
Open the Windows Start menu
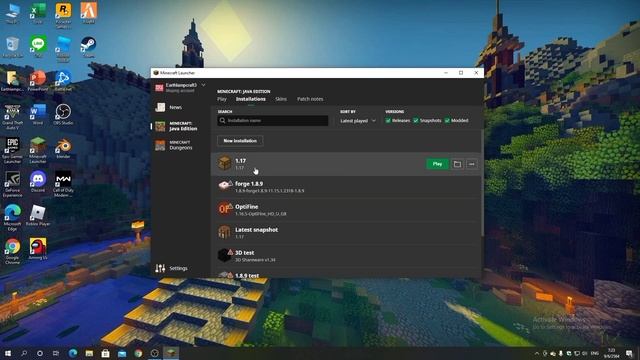coord(8,353)
